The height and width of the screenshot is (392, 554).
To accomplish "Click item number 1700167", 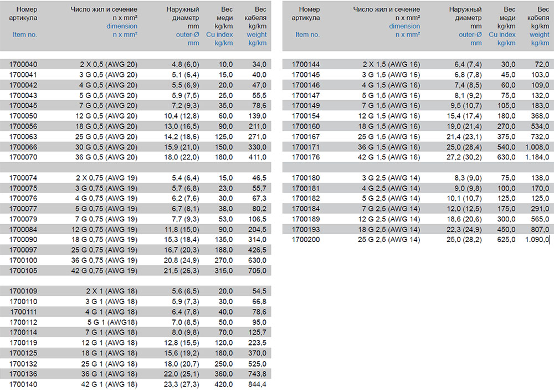I will point(306,137).
